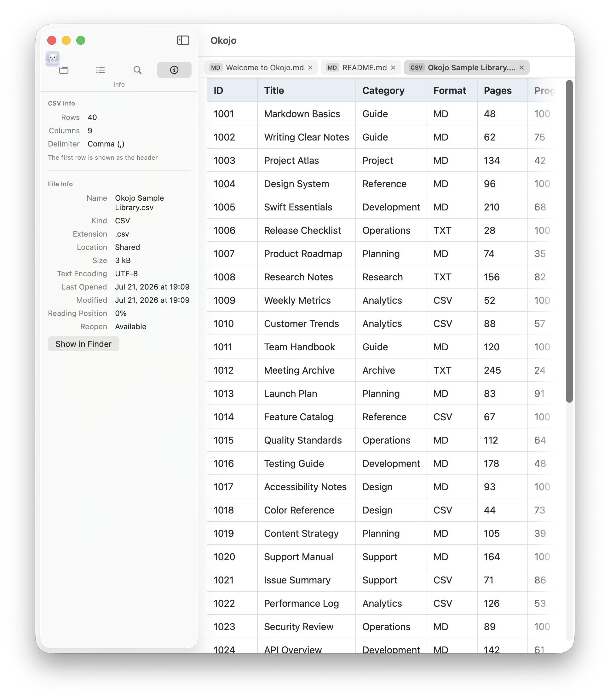This screenshot has height=700, width=610.
Task: Click the Pages column header
Action: point(503,90)
